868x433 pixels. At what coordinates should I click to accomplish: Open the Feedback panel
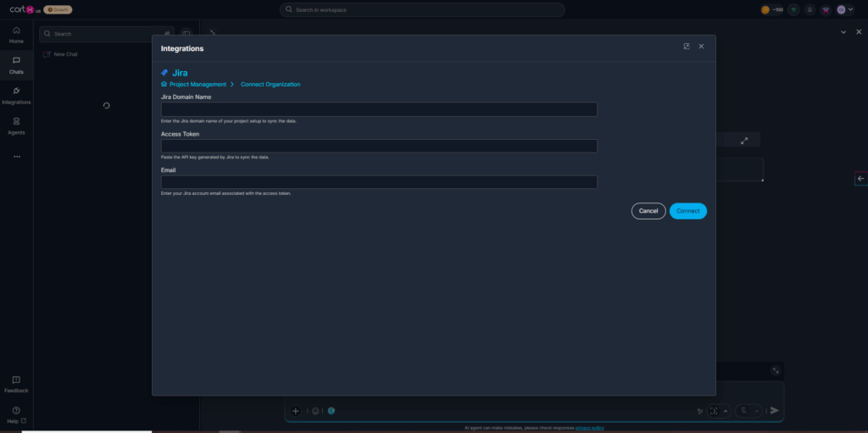click(x=16, y=384)
